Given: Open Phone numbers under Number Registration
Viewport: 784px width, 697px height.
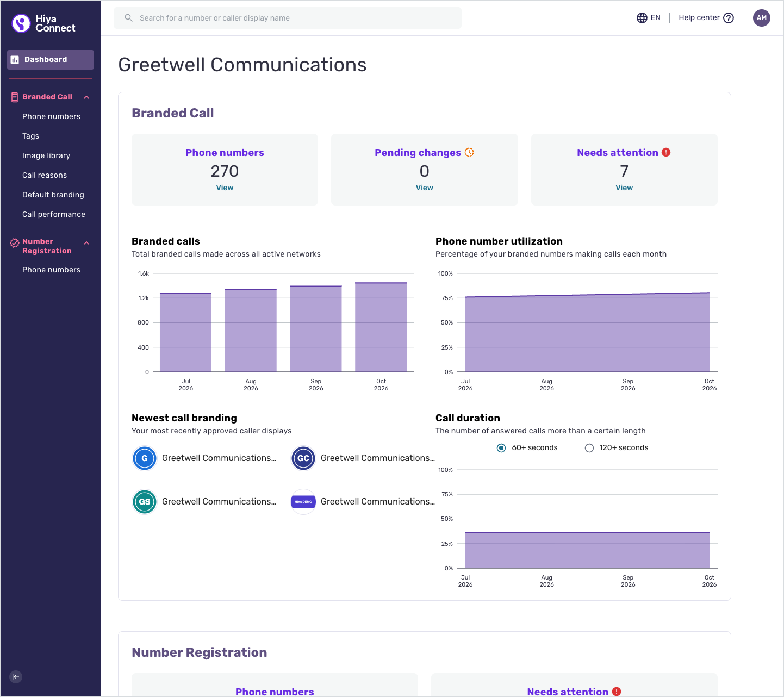Looking at the screenshot, I should [x=51, y=270].
